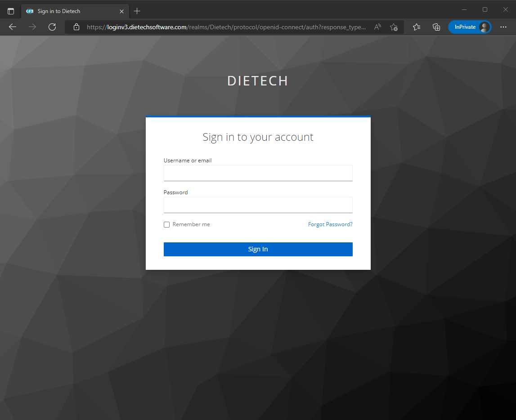Minimize the browser window
Image resolution: width=516 pixels, height=420 pixels.
click(x=464, y=9)
